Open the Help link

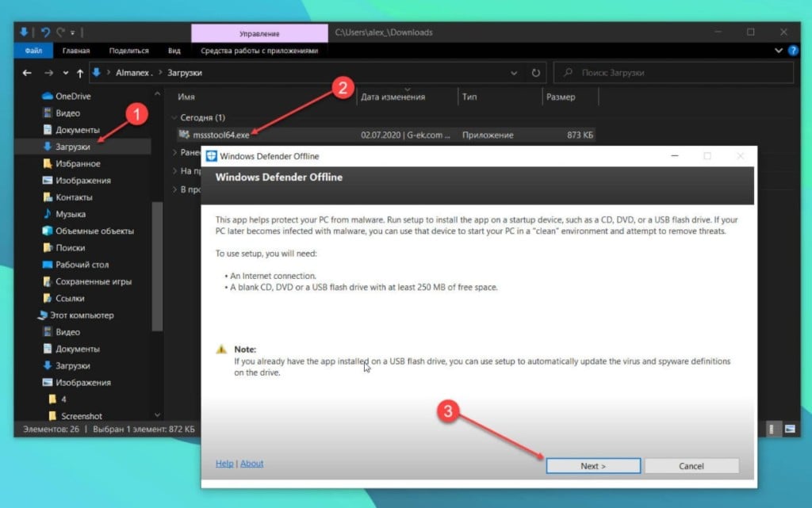pyautogui.click(x=224, y=464)
